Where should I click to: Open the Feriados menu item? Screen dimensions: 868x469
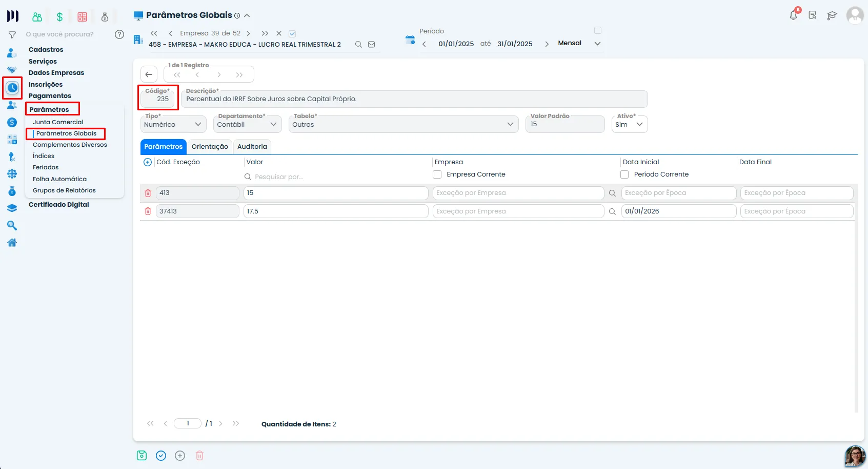(46, 167)
